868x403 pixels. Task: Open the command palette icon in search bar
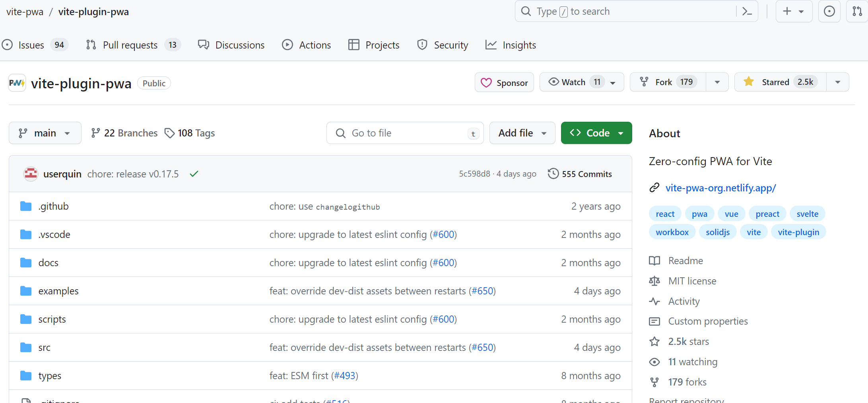click(747, 11)
